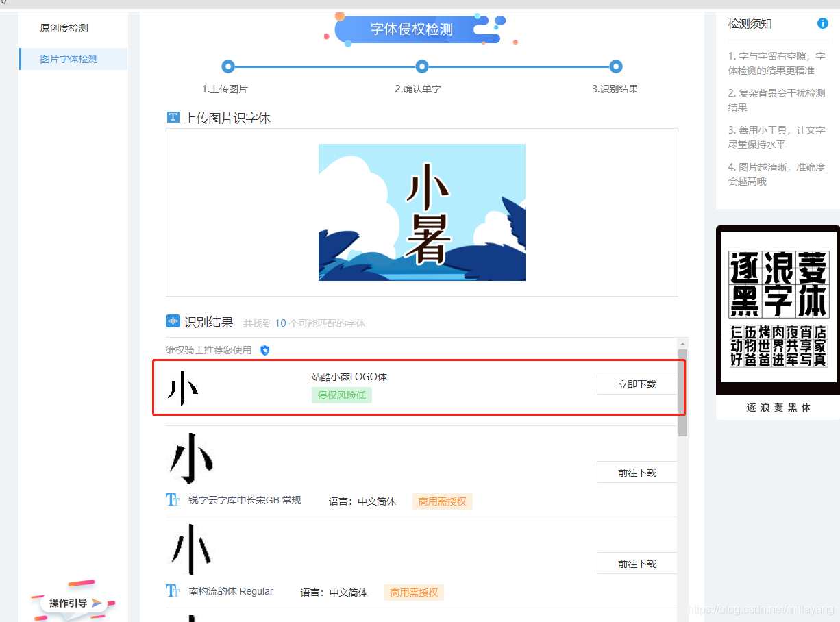The width and height of the screenshot is (840, 622).
Task: Click 南构流韵体 Regular font name
Action: pos(231,591)
